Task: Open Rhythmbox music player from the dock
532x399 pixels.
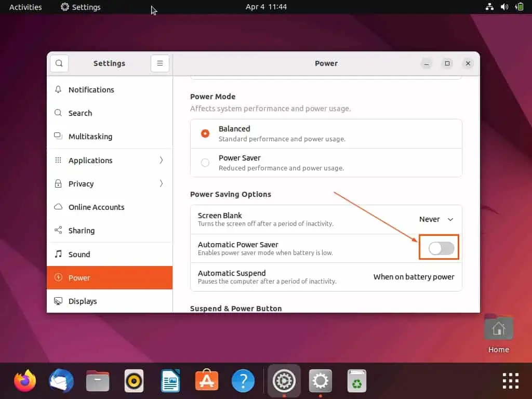Action: click(x=134, y=380)
